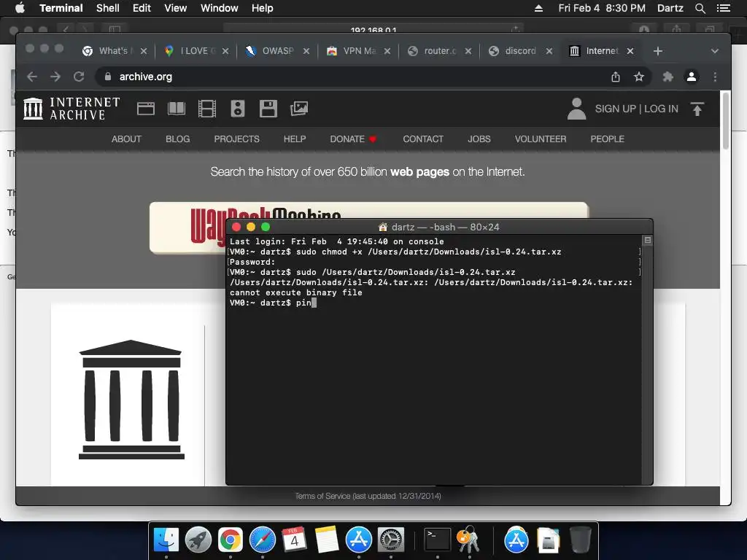
Task: Click the large Internet Archive building thumbnail
Action: (x=131, y=399)
